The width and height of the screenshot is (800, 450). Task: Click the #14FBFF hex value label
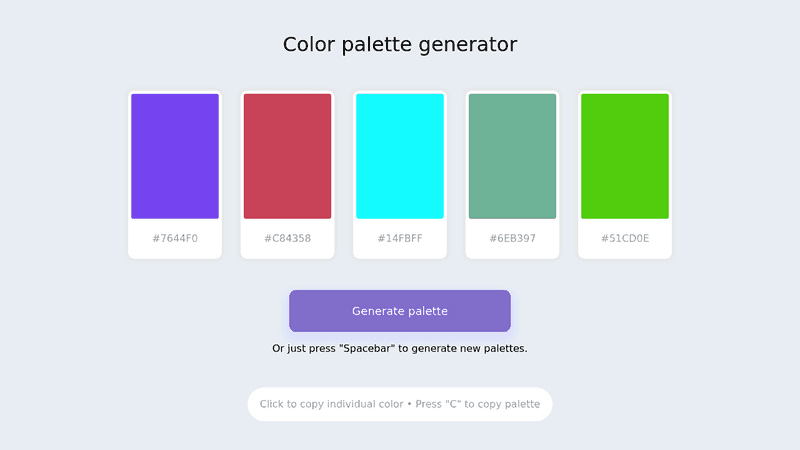click(x=400, y=238)
